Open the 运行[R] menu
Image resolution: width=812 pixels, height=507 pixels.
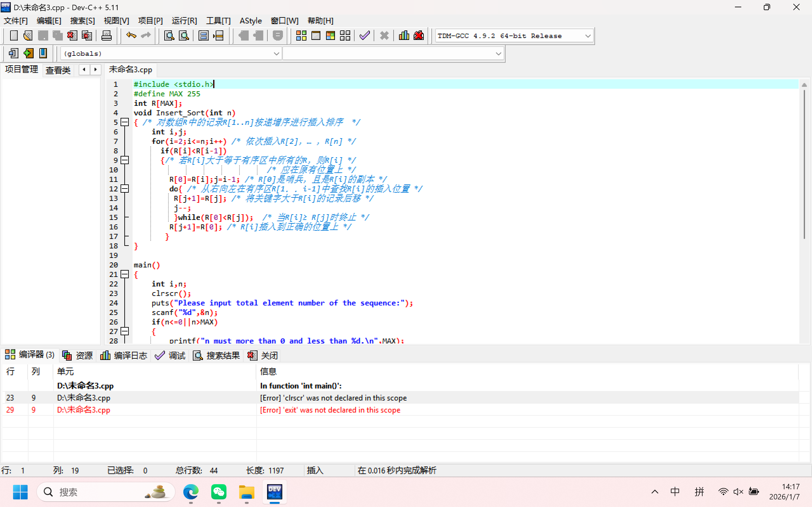pos(184,21)
